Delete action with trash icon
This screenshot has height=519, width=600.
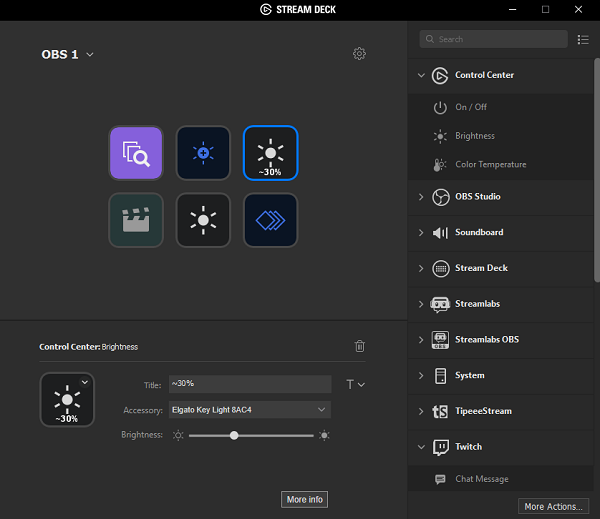360,346
